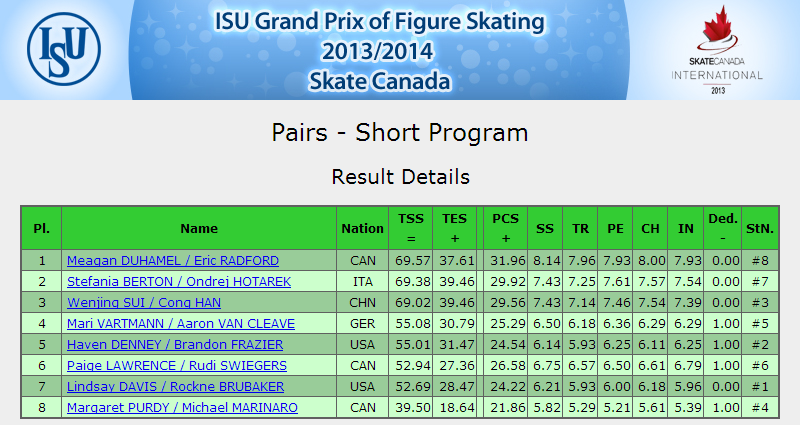The width and height of the screenshot is (800, 425).
Task: Click the ISU Grand Prix banner title
Action: click(380, 51)
